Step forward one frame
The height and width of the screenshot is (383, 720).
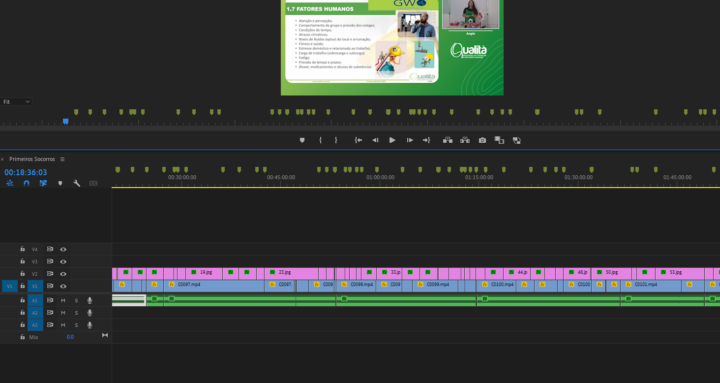[x=410, y=141]
